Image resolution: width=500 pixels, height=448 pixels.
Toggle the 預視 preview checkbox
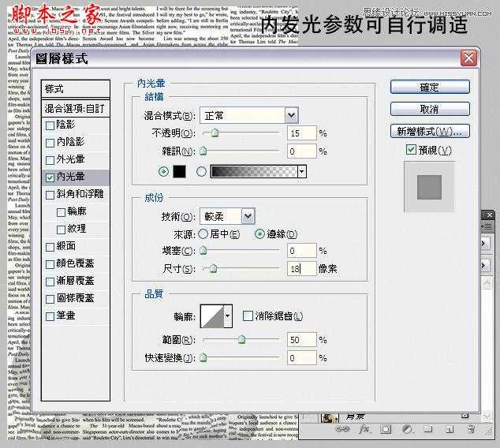click(x=411, y=150)
